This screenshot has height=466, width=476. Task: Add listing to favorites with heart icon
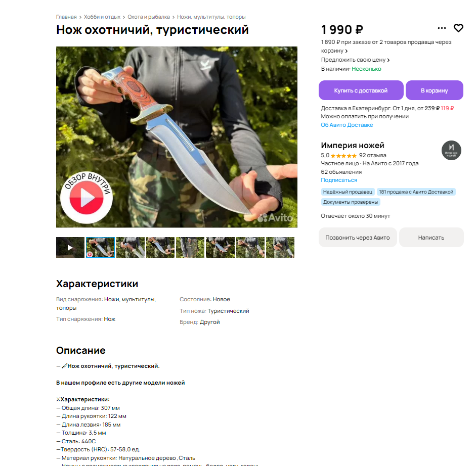[x=458, y=28]
